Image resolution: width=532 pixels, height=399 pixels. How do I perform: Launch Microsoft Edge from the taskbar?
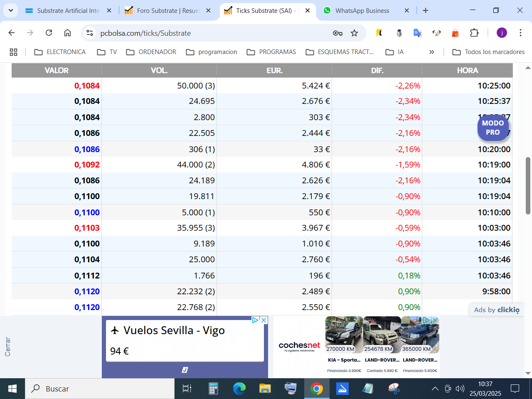[x=239, y=389]
